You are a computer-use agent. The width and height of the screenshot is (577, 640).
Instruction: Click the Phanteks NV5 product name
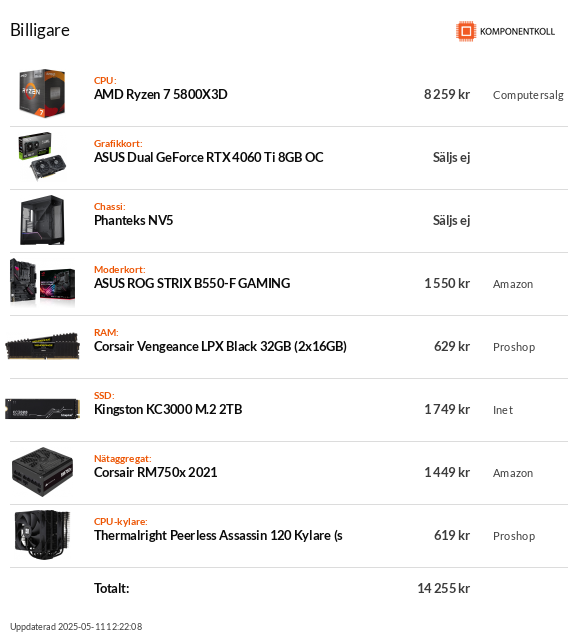click(x=133, y=220)
